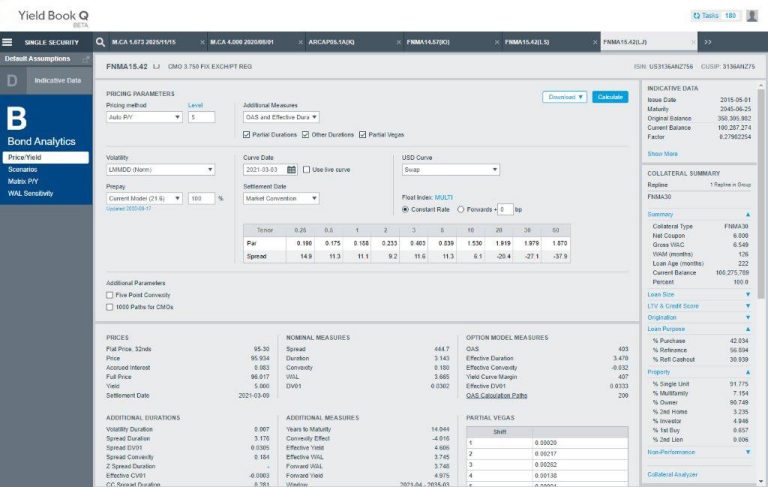Open the curve date calendar icon

tap(291, 170)
